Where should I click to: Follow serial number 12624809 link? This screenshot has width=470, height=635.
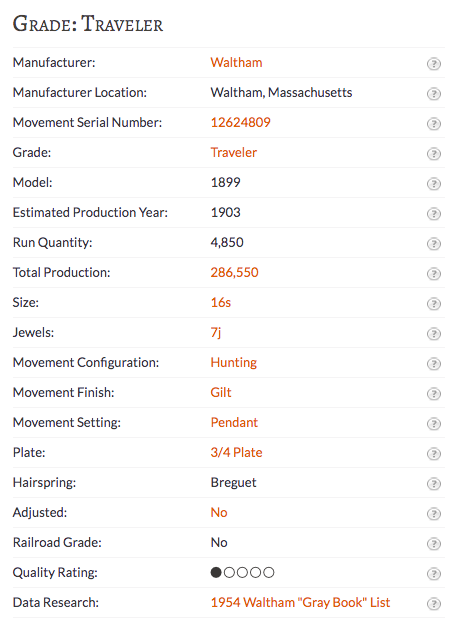coord(240,122)
